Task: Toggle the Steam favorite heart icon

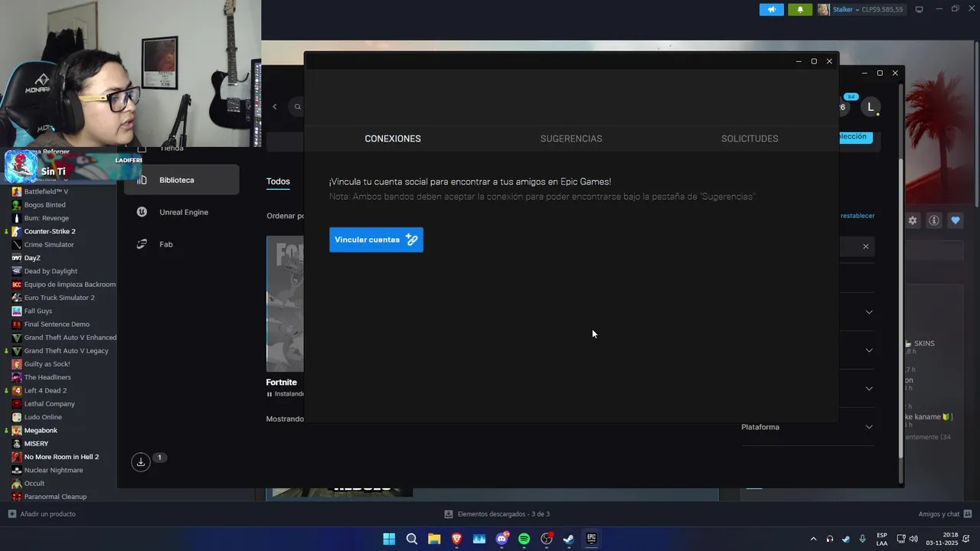Action: (x=955, y=220)
